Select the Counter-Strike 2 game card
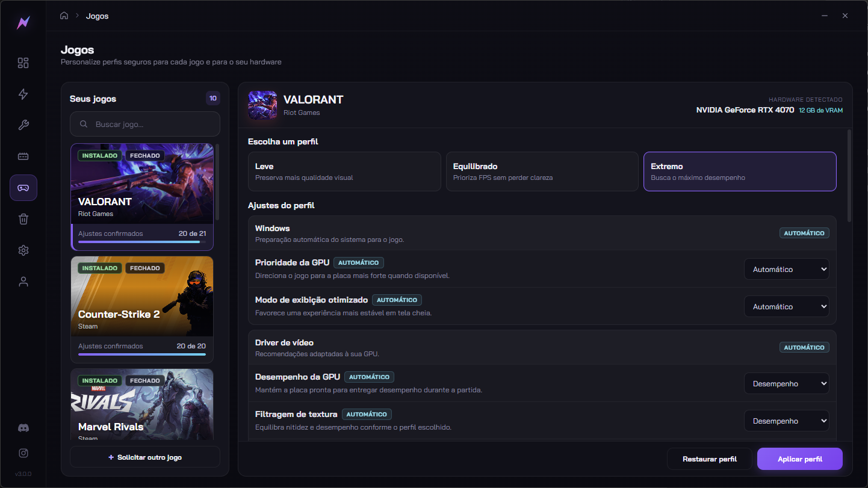This screenshot has height=488, width=868. tap(142, 309)
